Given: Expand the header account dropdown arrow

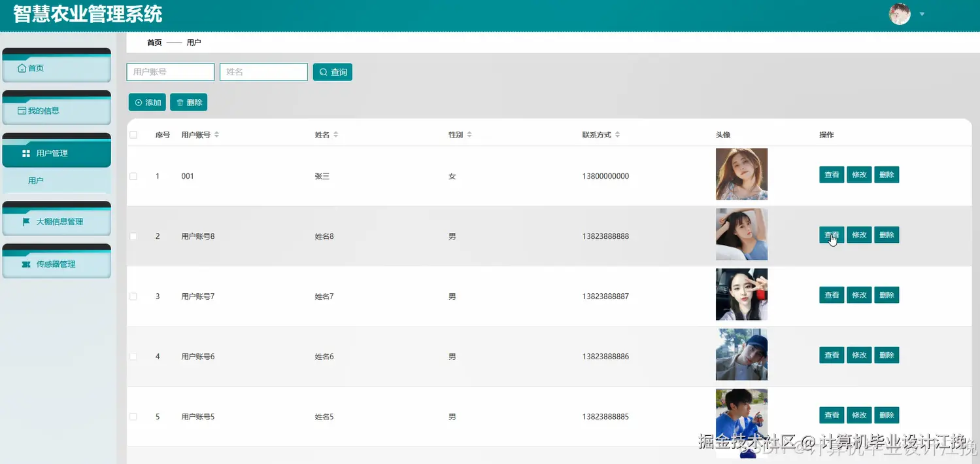Looking at the screenshot, I should (x=922, y=14).
